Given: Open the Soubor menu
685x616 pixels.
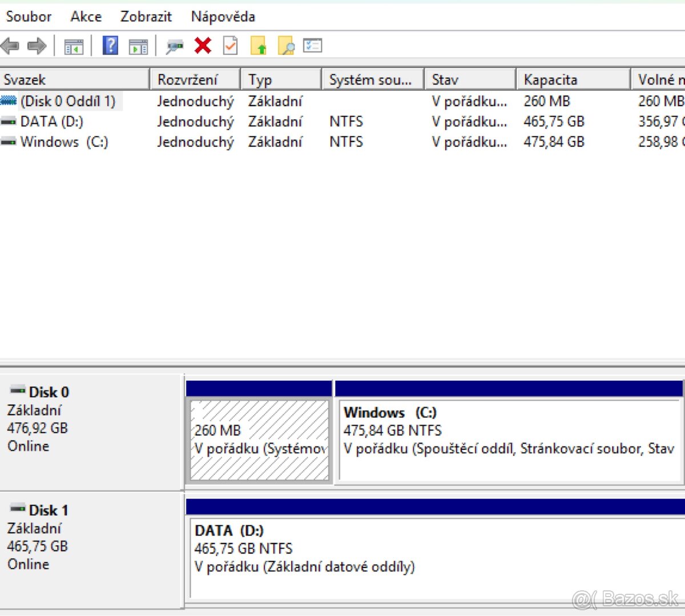Looking at the screenshot, I should point(29,17).
